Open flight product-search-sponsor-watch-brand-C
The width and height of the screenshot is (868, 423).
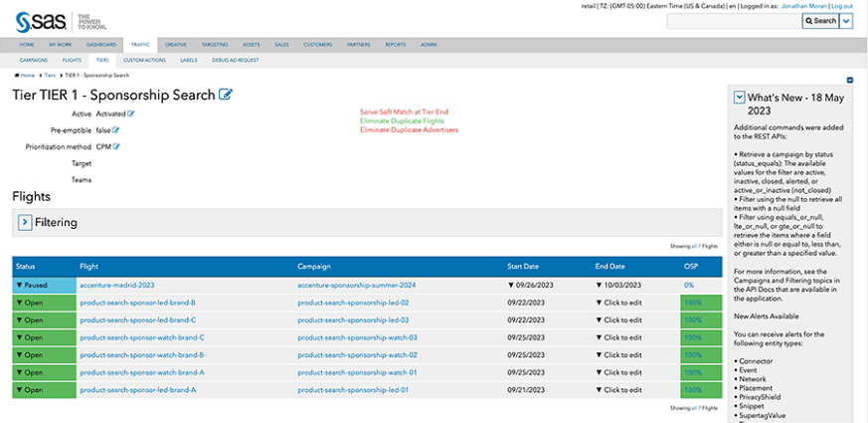point(142,337)
